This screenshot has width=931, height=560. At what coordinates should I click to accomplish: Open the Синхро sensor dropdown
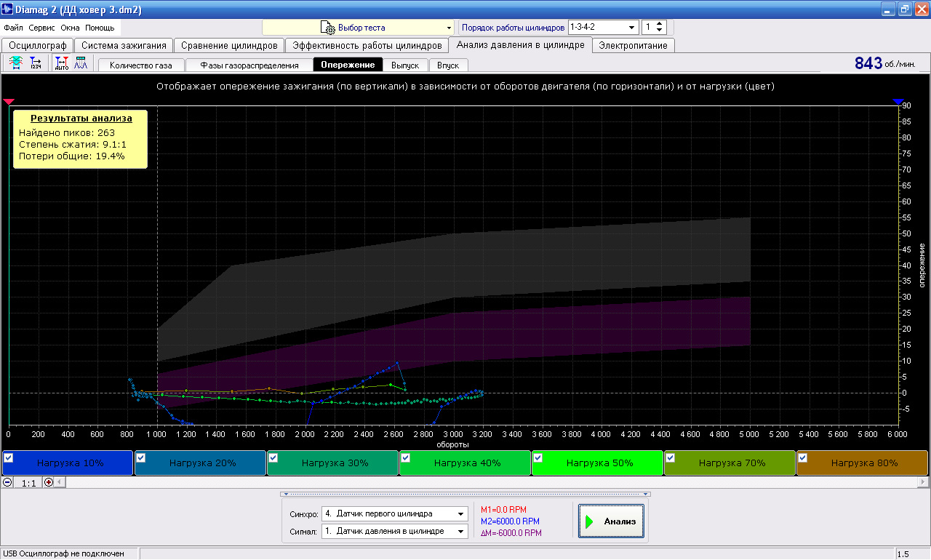[x=395, y=513]
